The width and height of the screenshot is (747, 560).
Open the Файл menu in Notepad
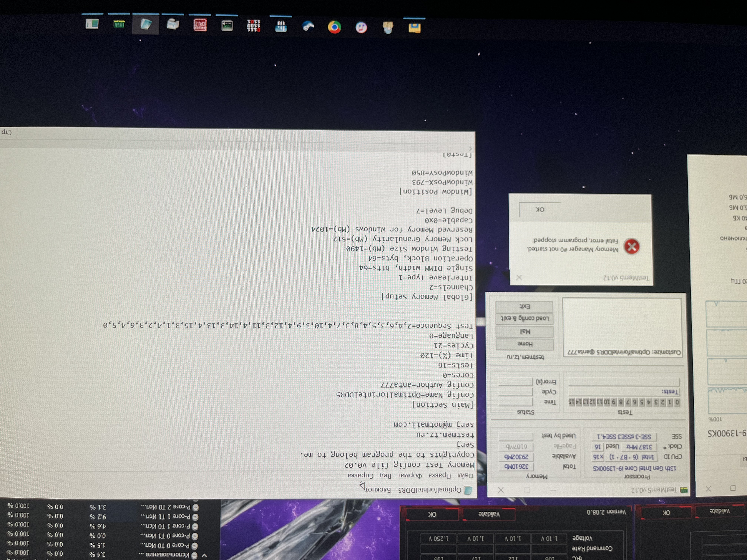(466, 475)
